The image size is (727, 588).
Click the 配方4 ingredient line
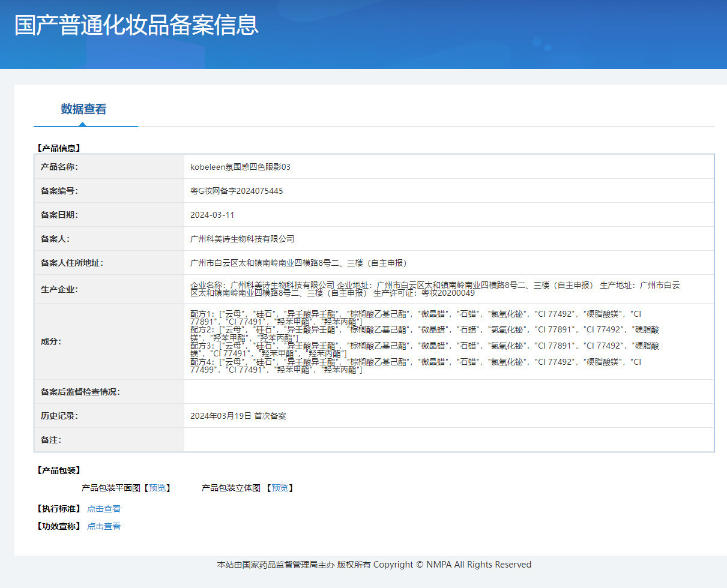pos(416,366)
